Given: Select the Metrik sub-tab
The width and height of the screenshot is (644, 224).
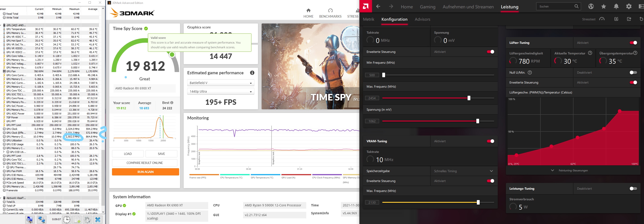Looking at the screenshot, I should click(x=368, y=19).
